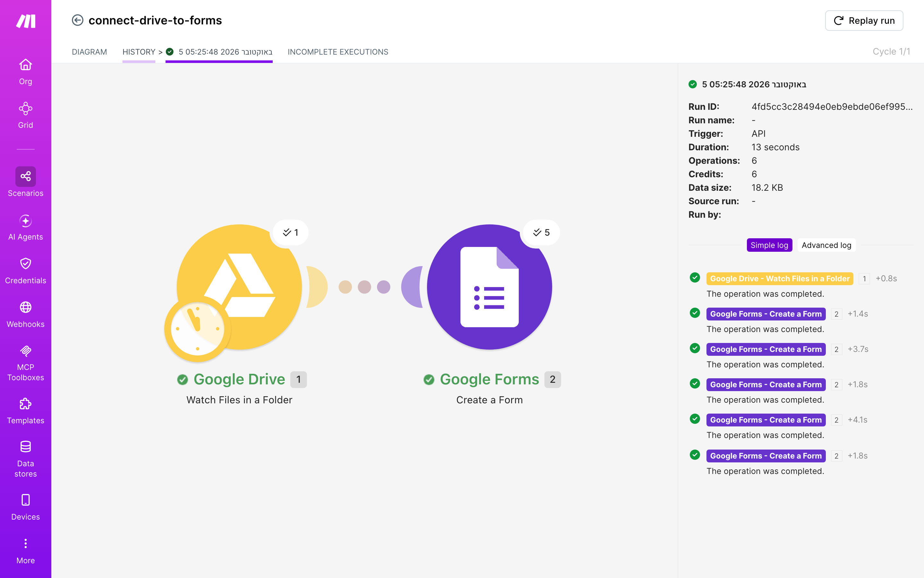Image resolution: width=924 pixels, height=578 pixels.
Task: Click the Google Drive module label
Action: pyautogui.click(x=239, y=379)
